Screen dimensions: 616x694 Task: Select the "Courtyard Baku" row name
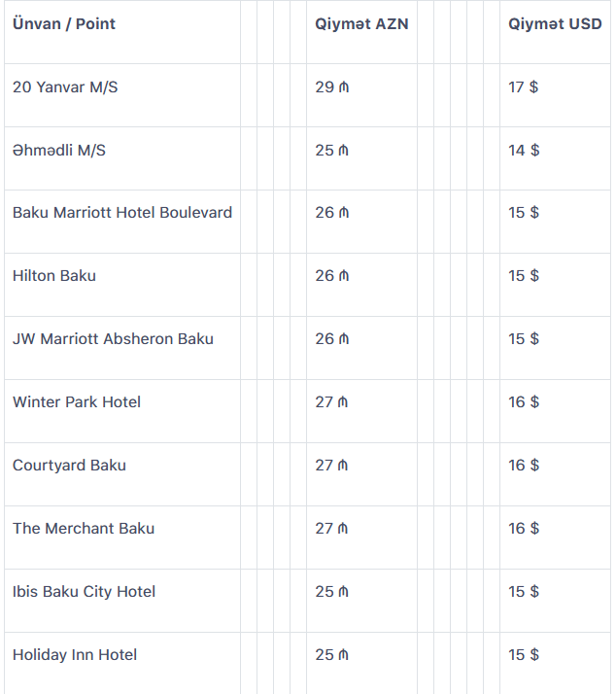69,466
